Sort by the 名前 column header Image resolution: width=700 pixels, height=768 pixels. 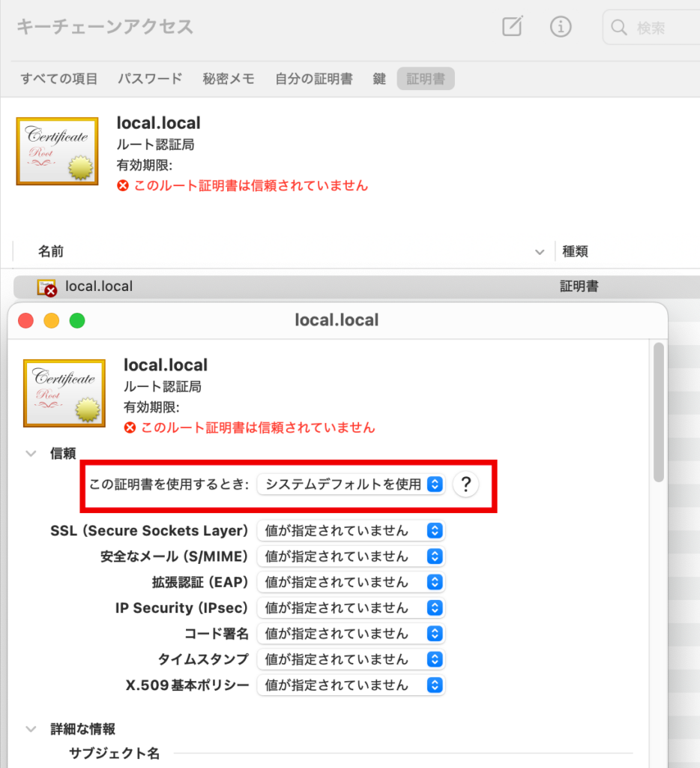click(x=51, y=252)
